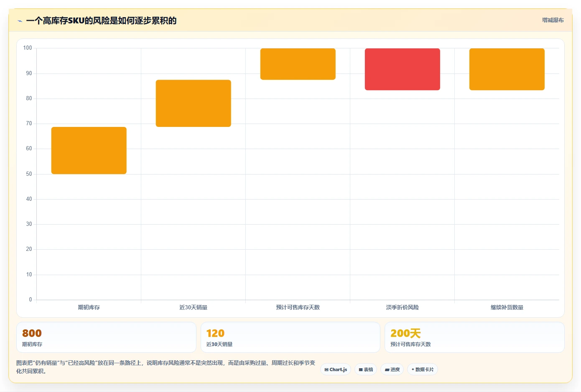Viewport: 581px width, 392px height.
Task: Click the 预计可售库存天数 orange bar
Action: pyautogui.click(x=298, y=64)
